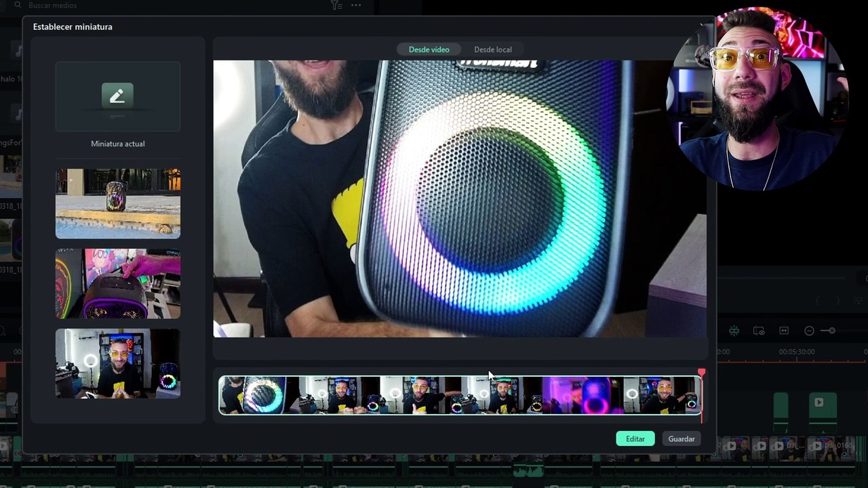Open the media filter icon behind the dialog
The image size is (868, 488).
pos(336,5)
